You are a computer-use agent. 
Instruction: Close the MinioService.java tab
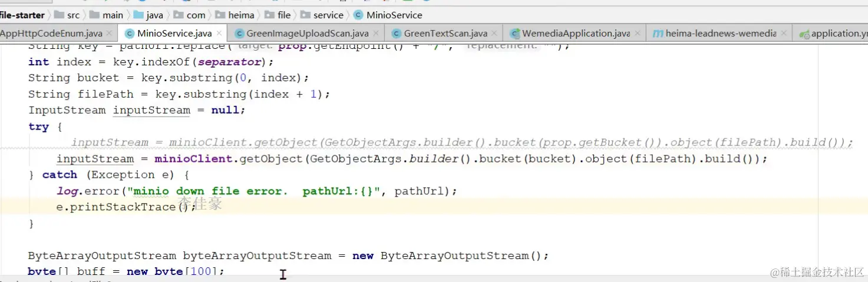pyautogui.click(x=219, y=34)
